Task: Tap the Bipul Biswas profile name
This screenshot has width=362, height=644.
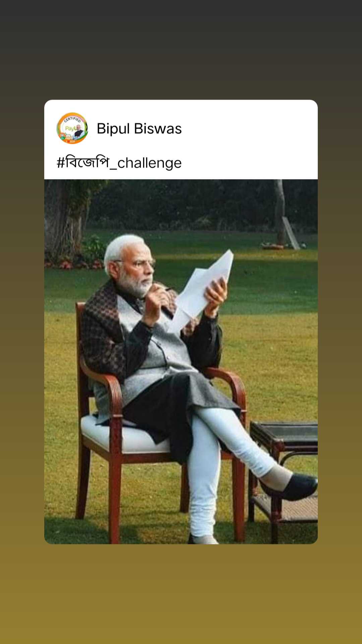Action: 139,128
